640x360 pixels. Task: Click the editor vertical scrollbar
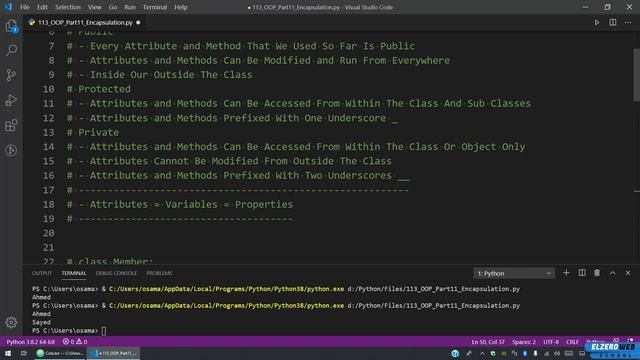click(x=636, y=75)
